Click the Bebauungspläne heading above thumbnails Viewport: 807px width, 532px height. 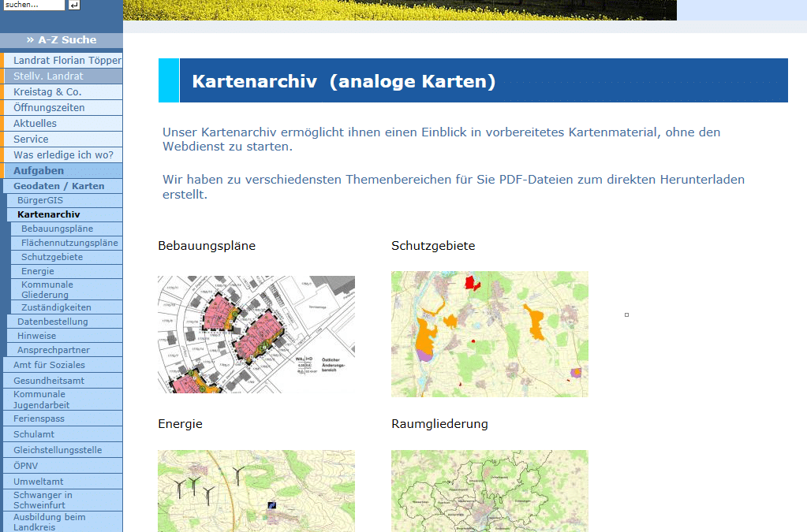click(x=207, y=246)
